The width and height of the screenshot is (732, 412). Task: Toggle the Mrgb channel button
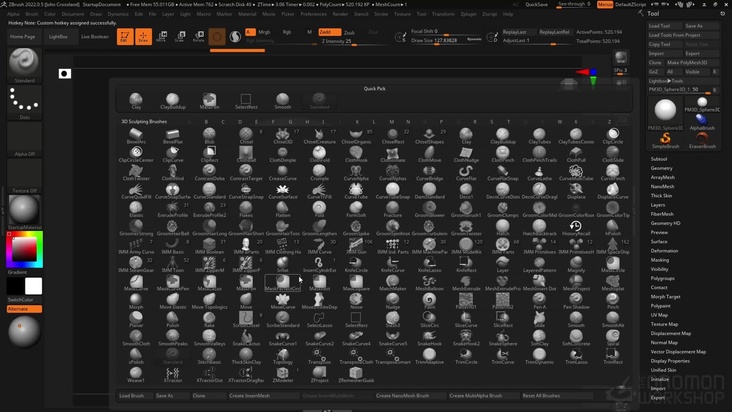coord(264,32)
